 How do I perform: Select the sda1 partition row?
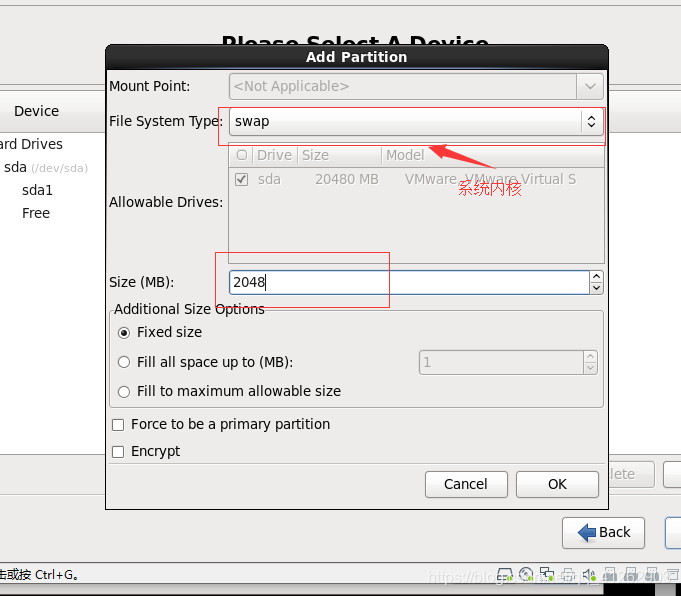point(37,190)
